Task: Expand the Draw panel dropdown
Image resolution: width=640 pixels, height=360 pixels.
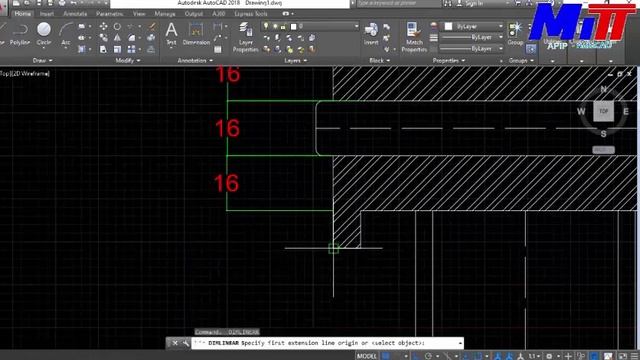Action: [42, 60]
